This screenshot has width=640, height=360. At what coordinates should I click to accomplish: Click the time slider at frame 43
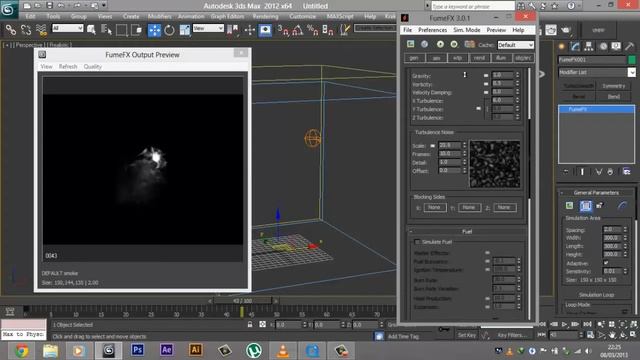[242, 301]
